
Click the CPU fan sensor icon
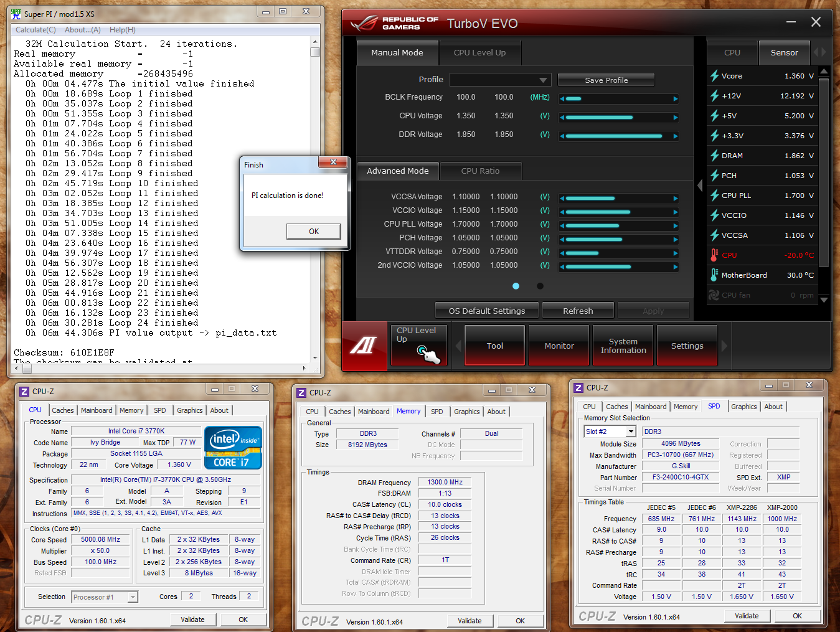point(714,295)
